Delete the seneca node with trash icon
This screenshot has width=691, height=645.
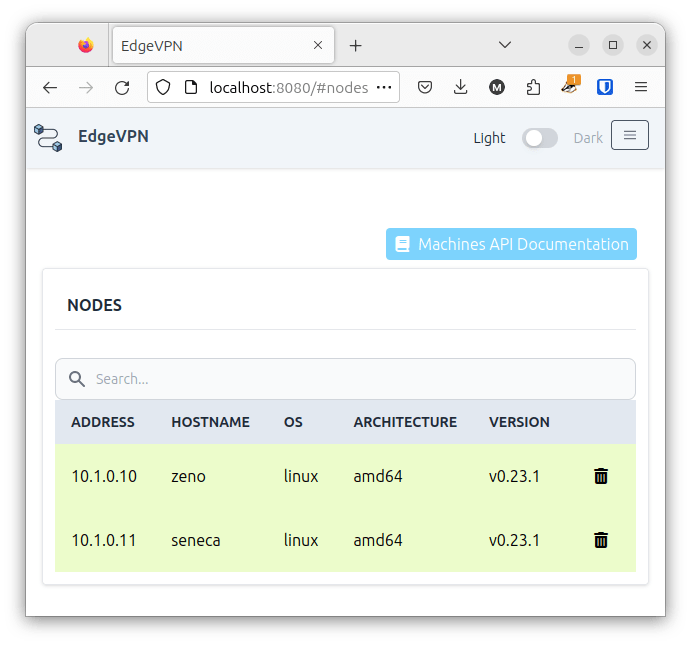601,540
